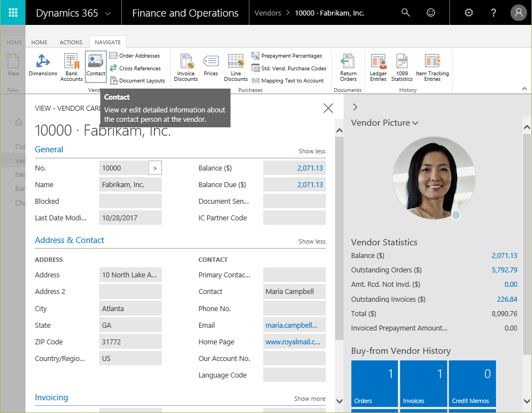Open Std. Vend. Purchase Codes

click(x=289, y=68)
